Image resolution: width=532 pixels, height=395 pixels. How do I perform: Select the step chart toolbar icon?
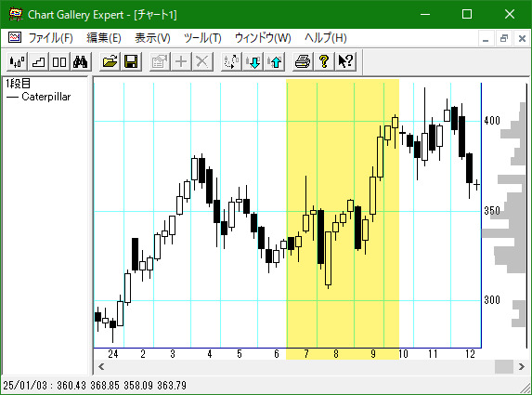(x=38, y=62)
